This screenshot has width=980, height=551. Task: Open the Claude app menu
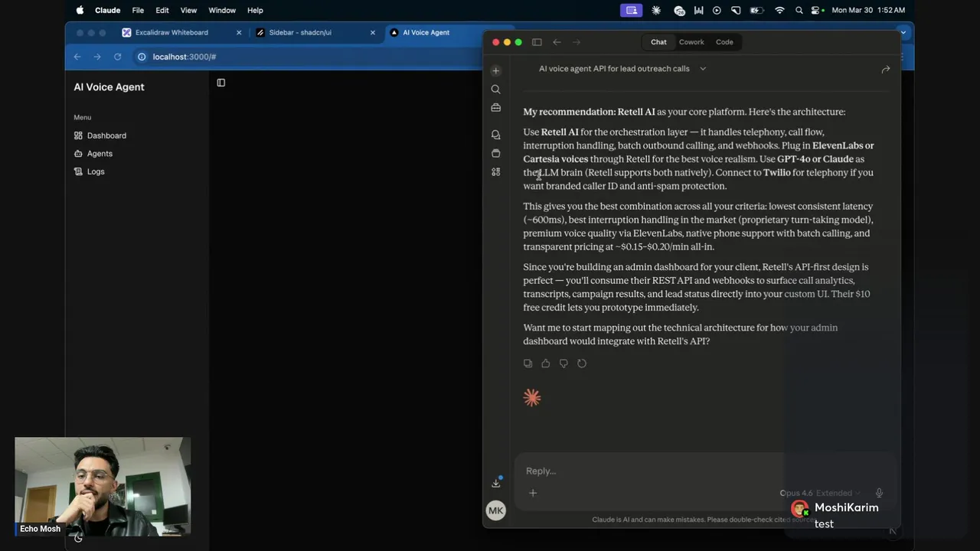[x=107, y=10]
